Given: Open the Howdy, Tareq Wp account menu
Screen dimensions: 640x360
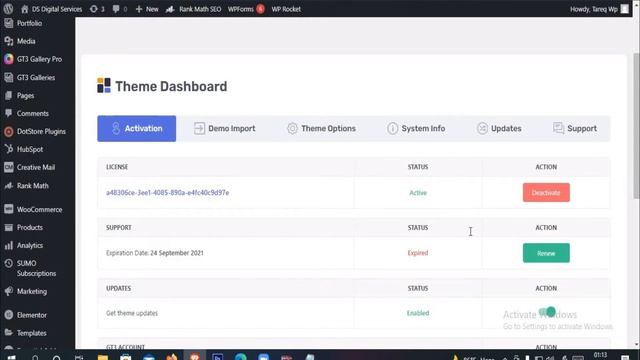Looking at the screenshot, I should [593, 9].
